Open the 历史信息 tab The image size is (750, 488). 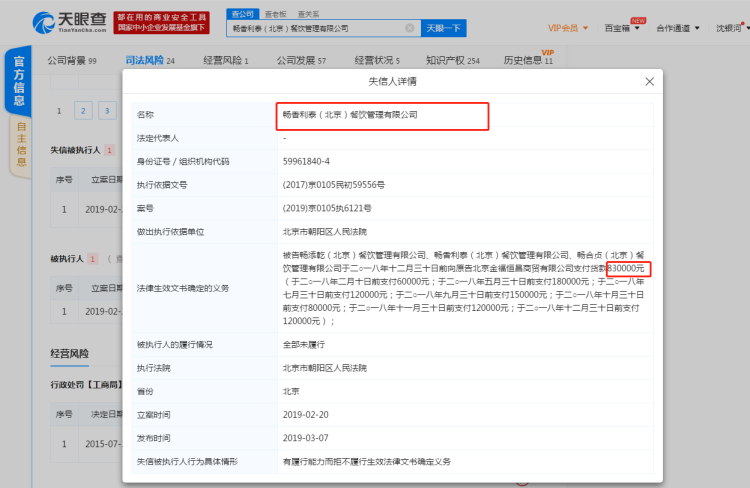528,60
